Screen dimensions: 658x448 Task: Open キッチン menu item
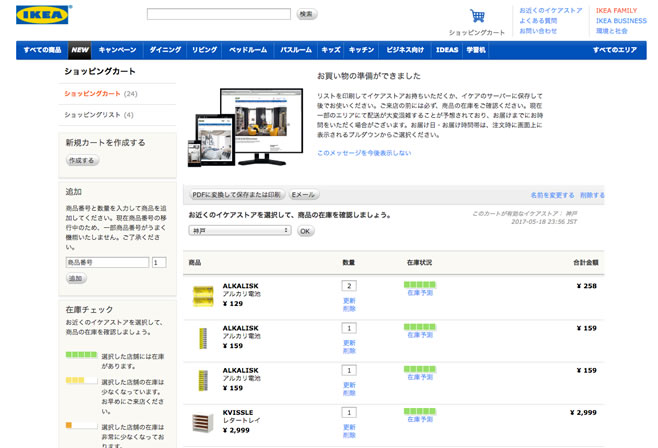(x=361, y=50)
